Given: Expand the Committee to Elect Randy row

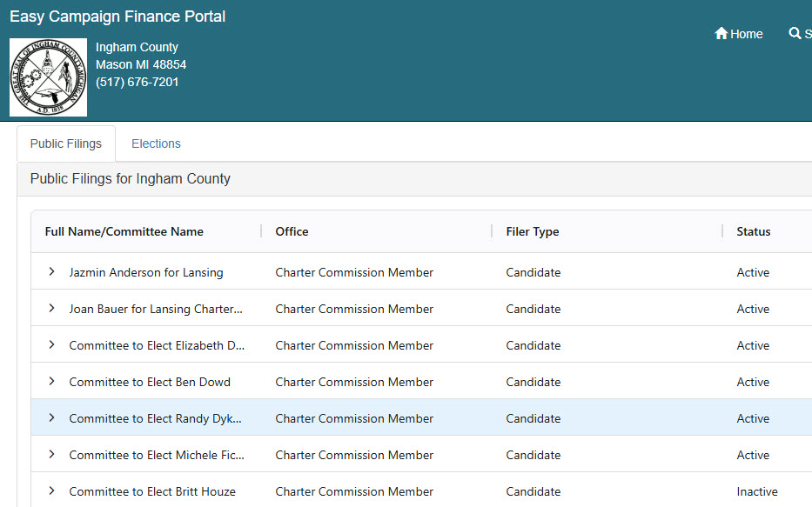Looking at the screenshot, I should tap(51, 418).
